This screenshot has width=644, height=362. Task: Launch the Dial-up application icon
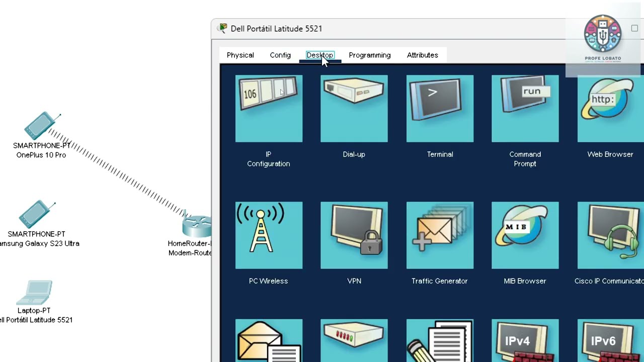354,109
